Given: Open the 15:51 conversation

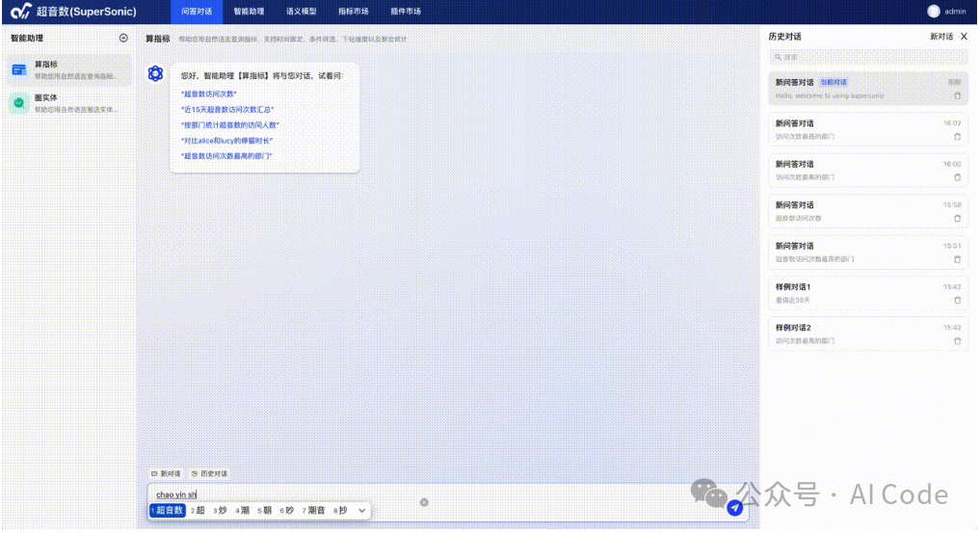Looking at the screenshot, I should coord(868,252).
